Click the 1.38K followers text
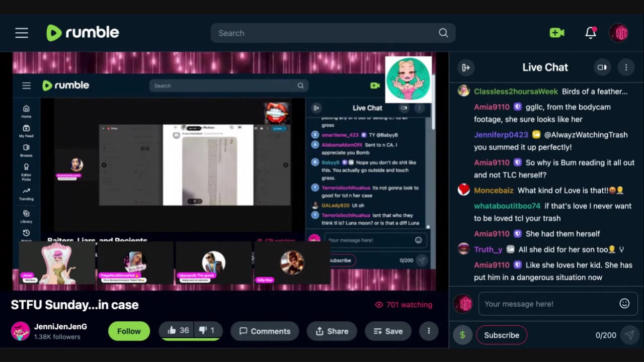This screenshot has width=644, height=362. (x=57, y=337)
